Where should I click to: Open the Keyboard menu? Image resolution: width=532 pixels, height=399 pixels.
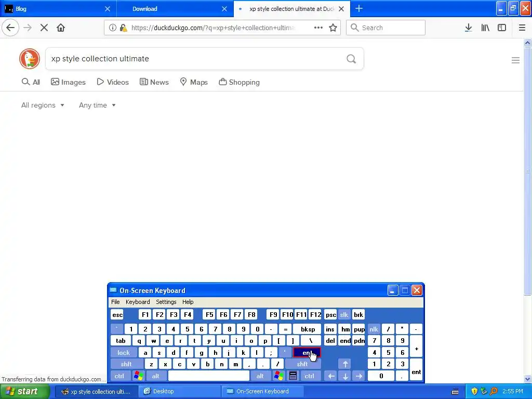pyautogui.click(x=138, y=302)
